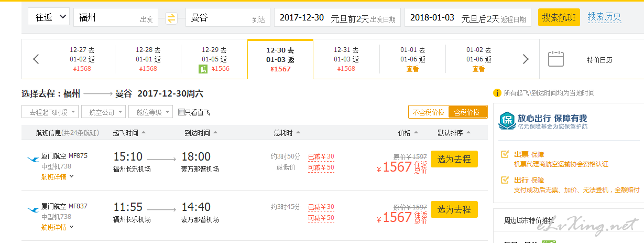Open the 往返 trip type dropdown

click(49, 17)
